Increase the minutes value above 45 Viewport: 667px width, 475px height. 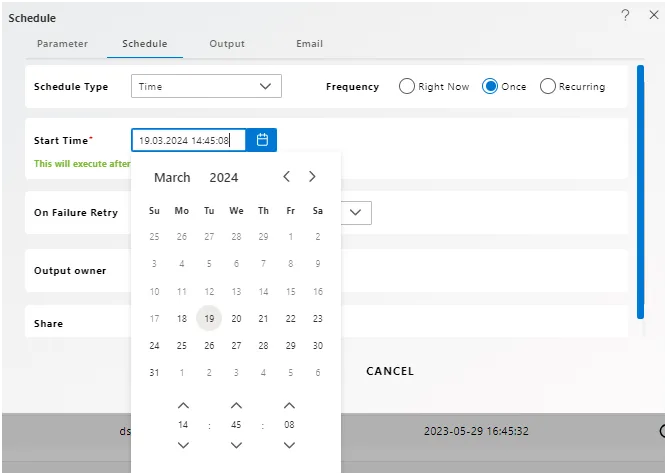point(237,406)
